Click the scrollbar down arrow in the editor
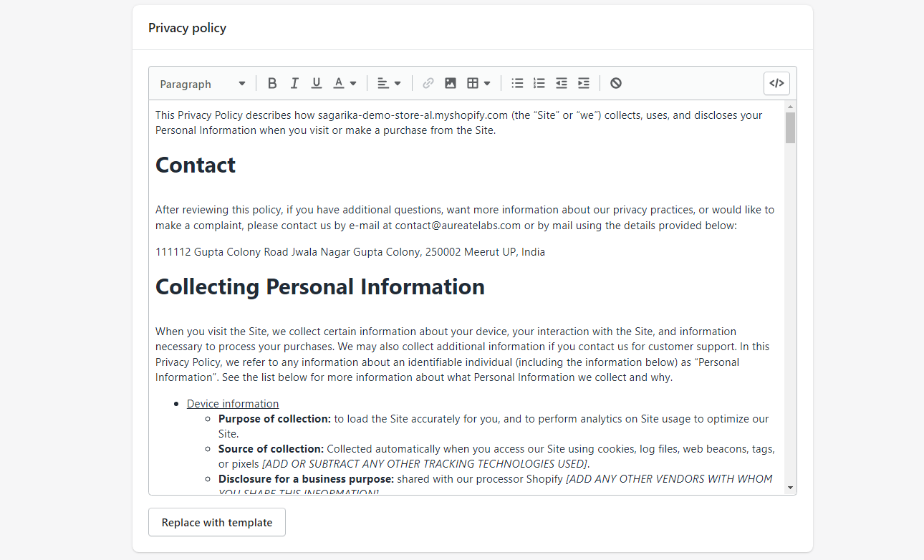Screen dimensions: 924x560 pyautogui.click(x=790, y=488)
